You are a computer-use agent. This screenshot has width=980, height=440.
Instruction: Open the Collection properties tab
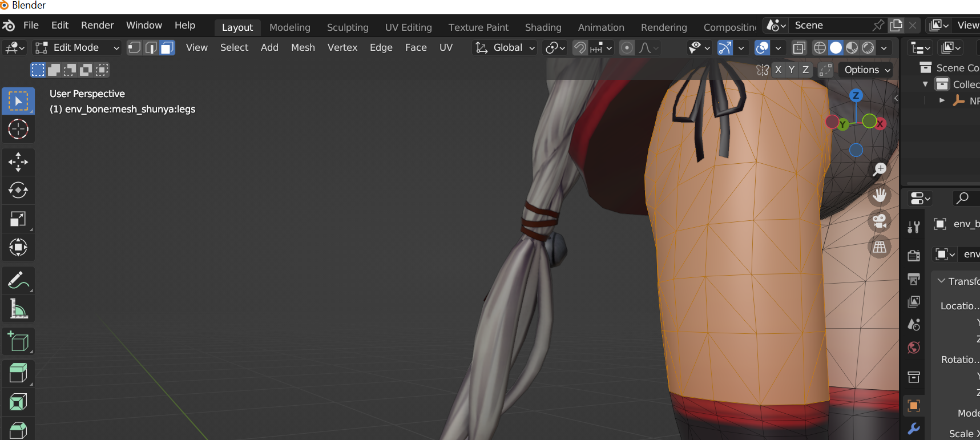coord(914,377)
